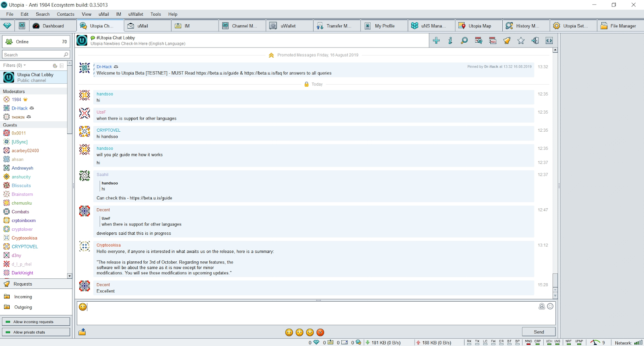Click the leave channel door icon

coord(535,41)
